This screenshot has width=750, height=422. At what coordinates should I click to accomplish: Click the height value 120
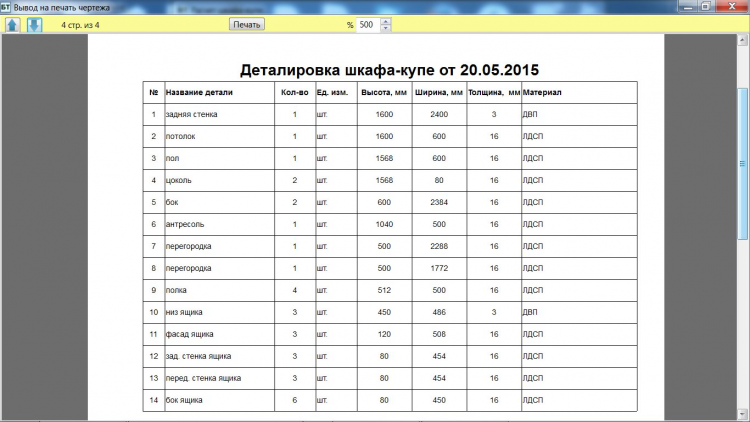pyautogui.click(x=384, y=334)
